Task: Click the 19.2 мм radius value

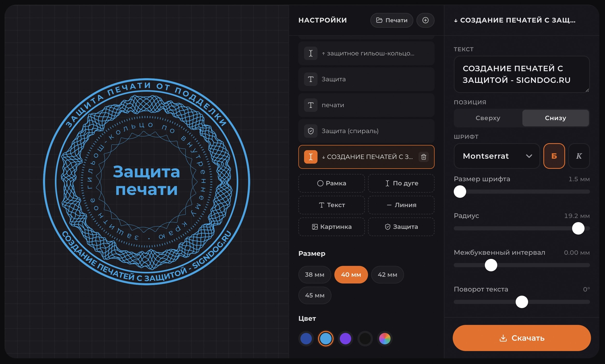Action: click(577, 216)
